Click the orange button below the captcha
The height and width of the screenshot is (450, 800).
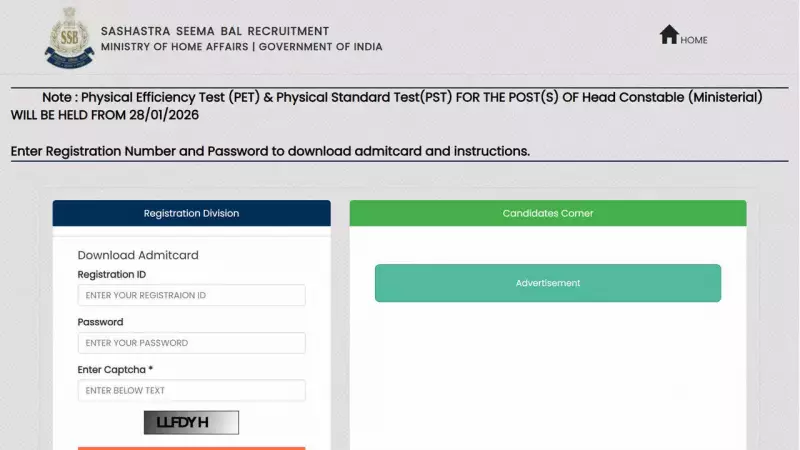pos(191,447)
